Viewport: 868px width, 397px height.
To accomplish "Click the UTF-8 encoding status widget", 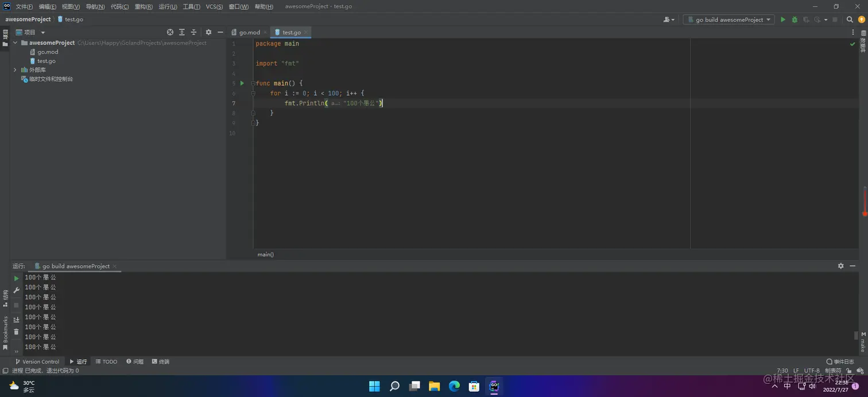I will pyautogui.click(x=812, y=371).
